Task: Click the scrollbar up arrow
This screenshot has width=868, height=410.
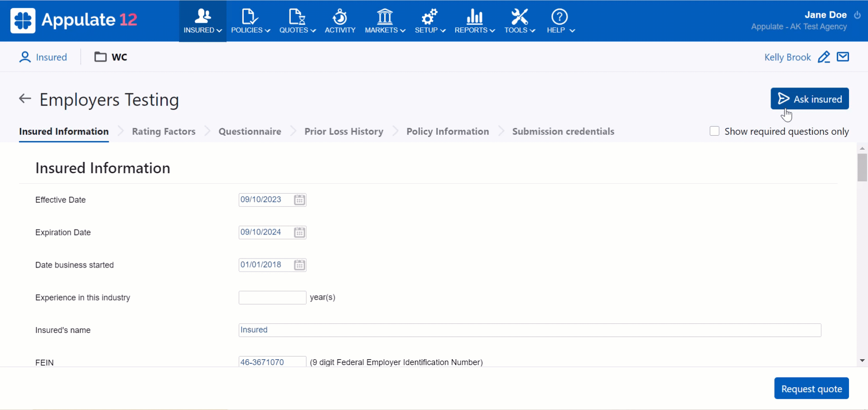Action: (862, 148)
